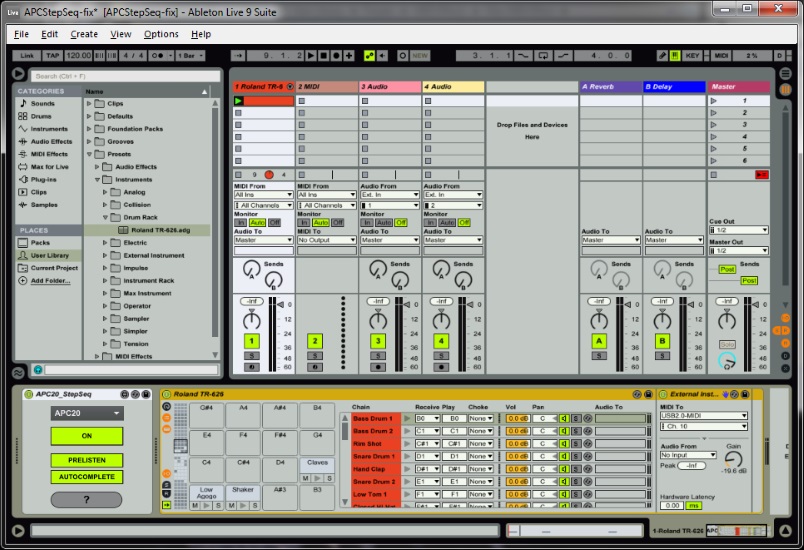The image size is (804, 550).
Task: Open the Options menu
Action: tap(160, 34)
